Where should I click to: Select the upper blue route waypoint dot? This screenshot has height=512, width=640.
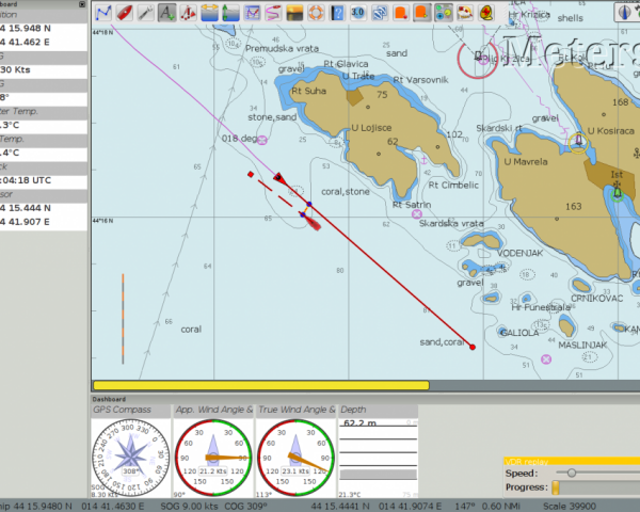click(309, 204)
